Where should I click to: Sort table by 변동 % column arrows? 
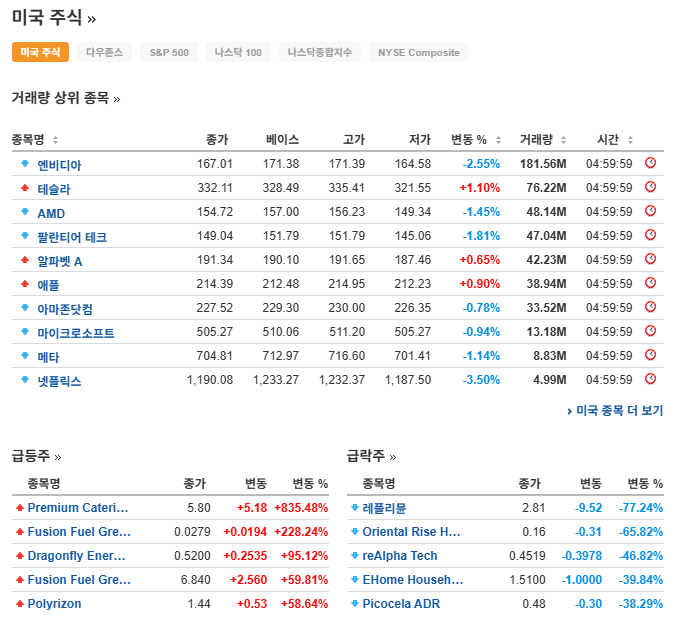point(498,140)
